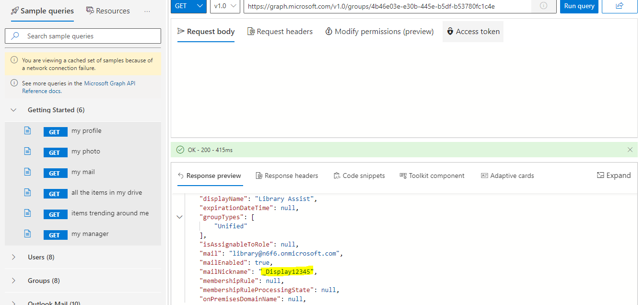Open the Response headers tab
The height and width of the screenshot is (305, 644).
point(287,176)
